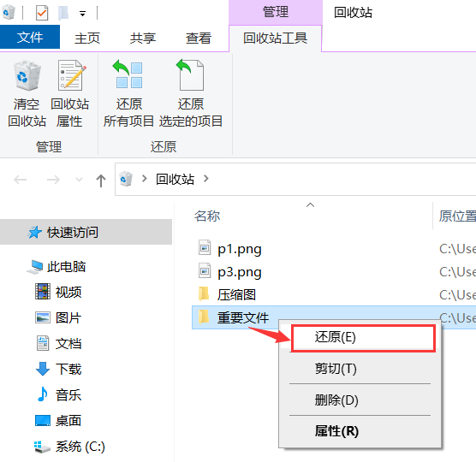476x462 pixels.
Task: Click the properties checkmark quick access icon
Action: pos(42,13)
